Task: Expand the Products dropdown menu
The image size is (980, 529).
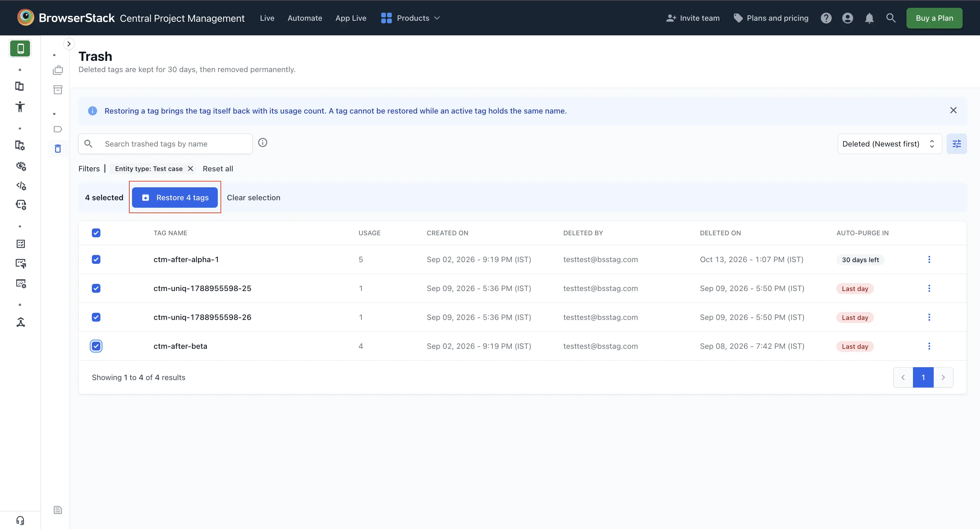Action: (410, 18)
